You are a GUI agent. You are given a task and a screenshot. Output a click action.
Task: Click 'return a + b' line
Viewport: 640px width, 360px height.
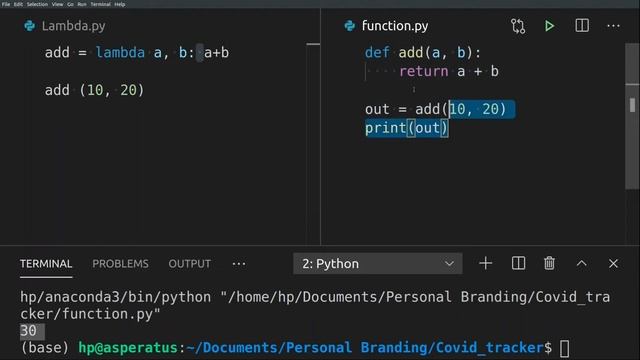coord(449,71)
